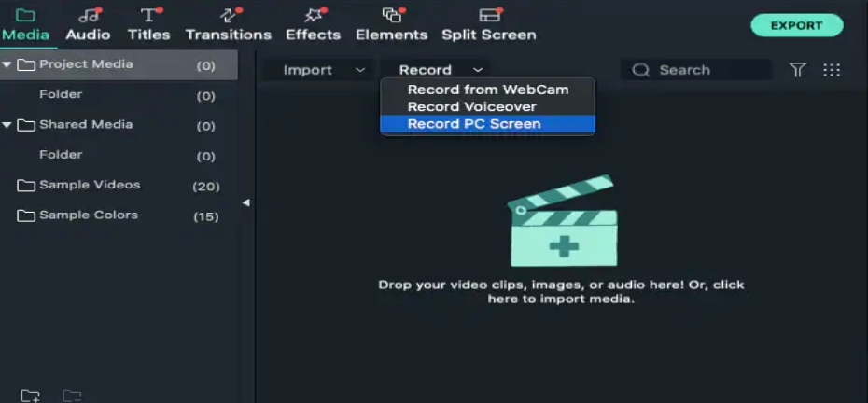This screenshot has height=403, width=868.
Task: Open the Split Screen tab
Action: coord(489,25)
